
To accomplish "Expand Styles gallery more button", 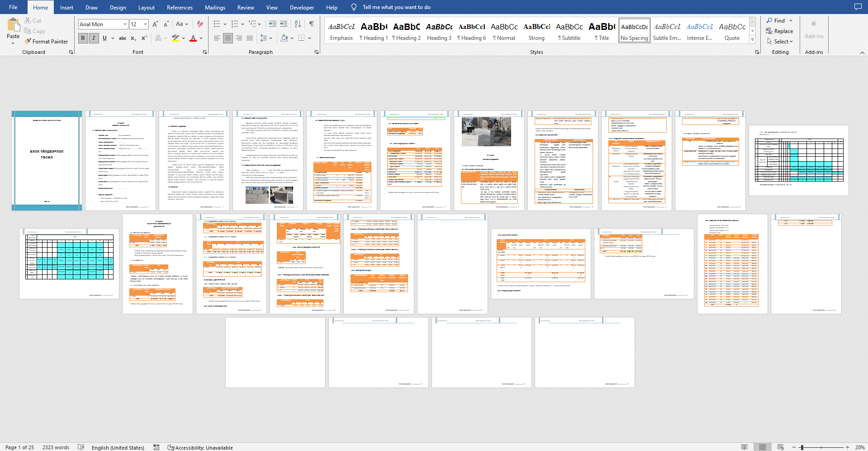I will 753,40.
